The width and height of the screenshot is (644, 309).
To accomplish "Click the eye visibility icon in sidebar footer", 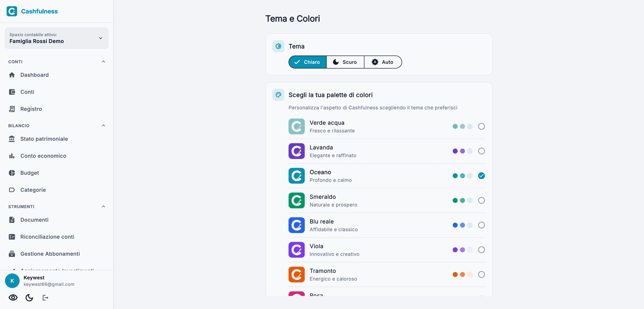I will coord(13,298).
